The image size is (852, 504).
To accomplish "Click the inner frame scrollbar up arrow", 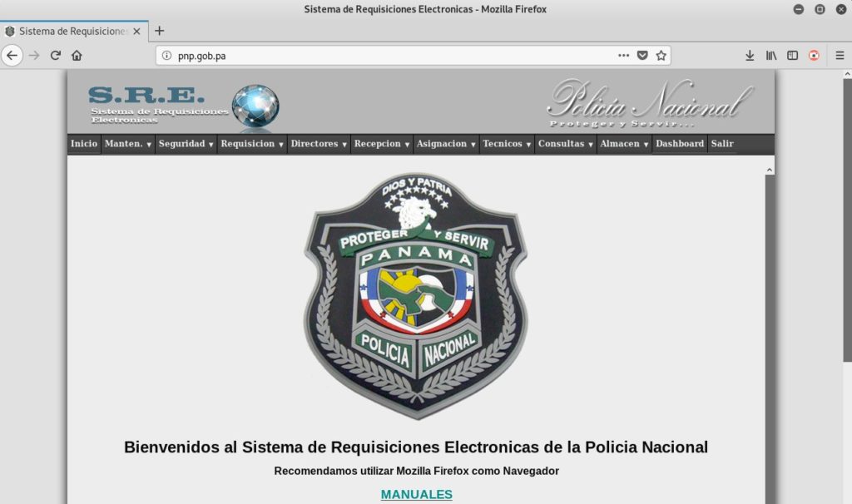I will 770,170.
